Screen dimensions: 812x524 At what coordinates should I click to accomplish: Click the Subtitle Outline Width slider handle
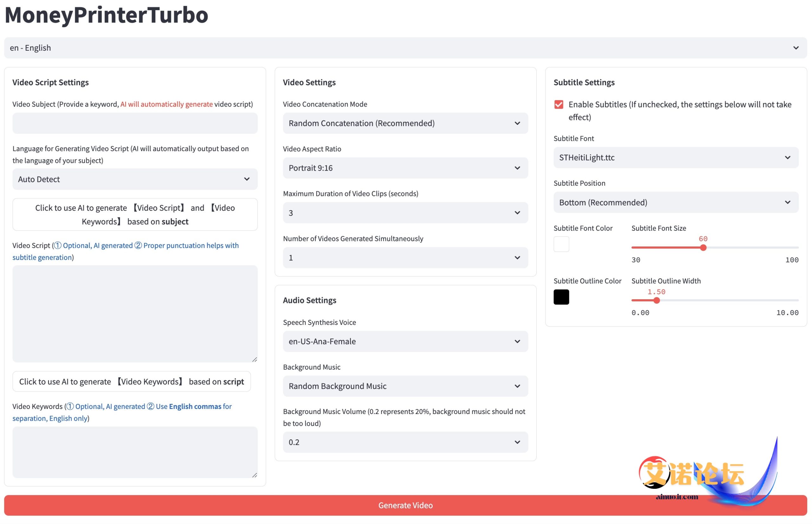click(657, 301)
